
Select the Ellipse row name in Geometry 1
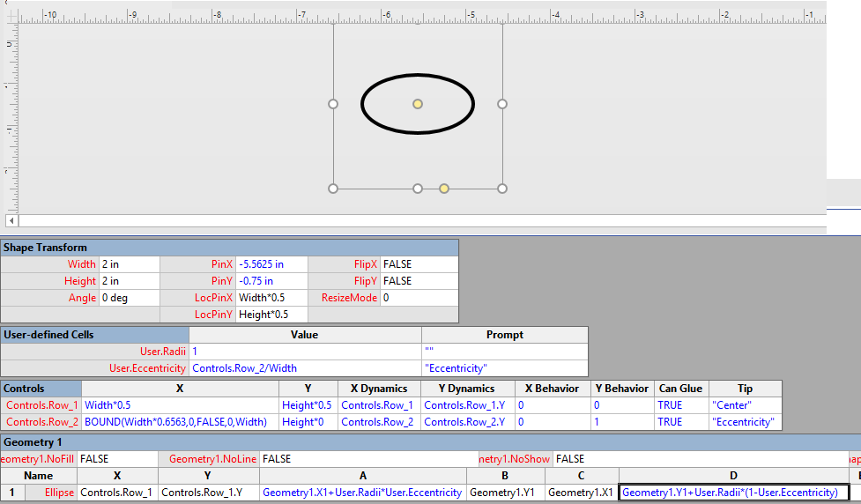click(53, 493)
